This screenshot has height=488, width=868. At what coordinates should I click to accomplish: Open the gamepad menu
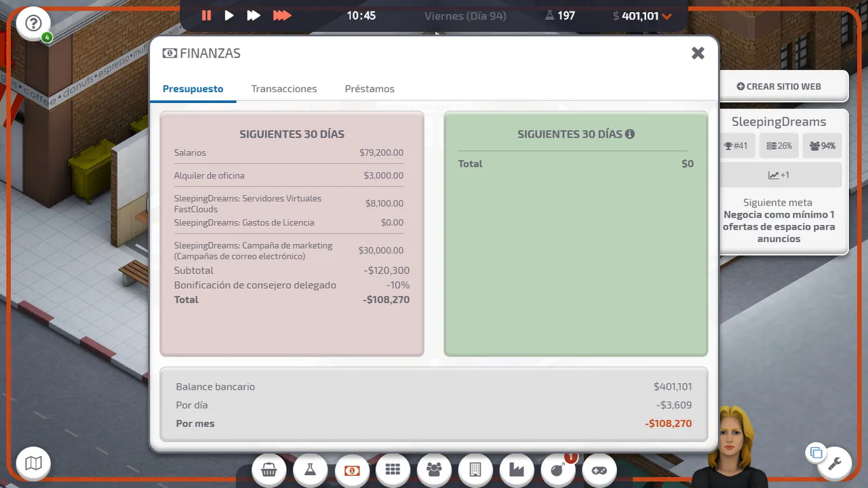[x=599, y=470]
